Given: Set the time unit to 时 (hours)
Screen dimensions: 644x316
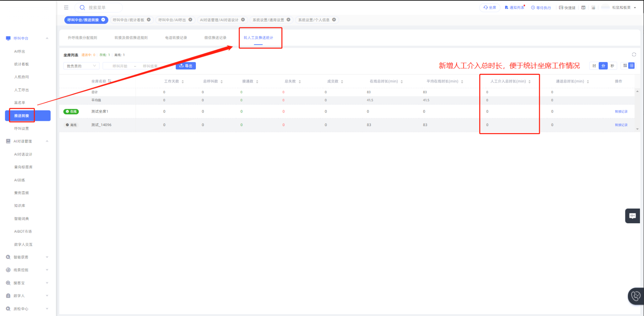Looking at the screenshot, I should (x=594, y=66).
